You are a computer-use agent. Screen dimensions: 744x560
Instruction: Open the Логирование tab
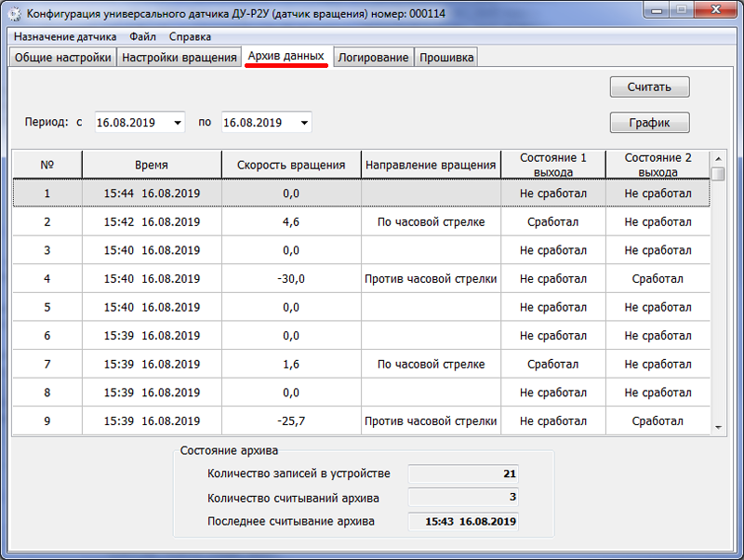pyautogui.click(x=373, y=58)
